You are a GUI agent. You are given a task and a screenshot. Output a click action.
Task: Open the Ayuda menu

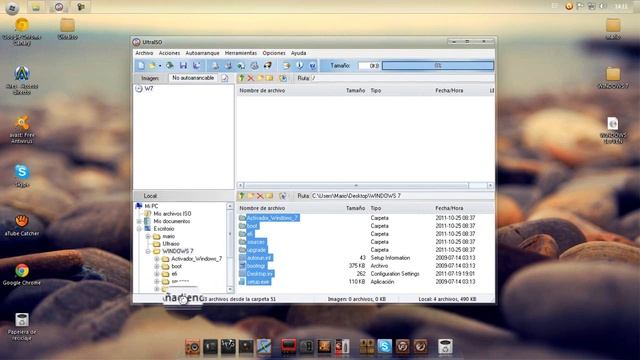click(x=298, y=53)
